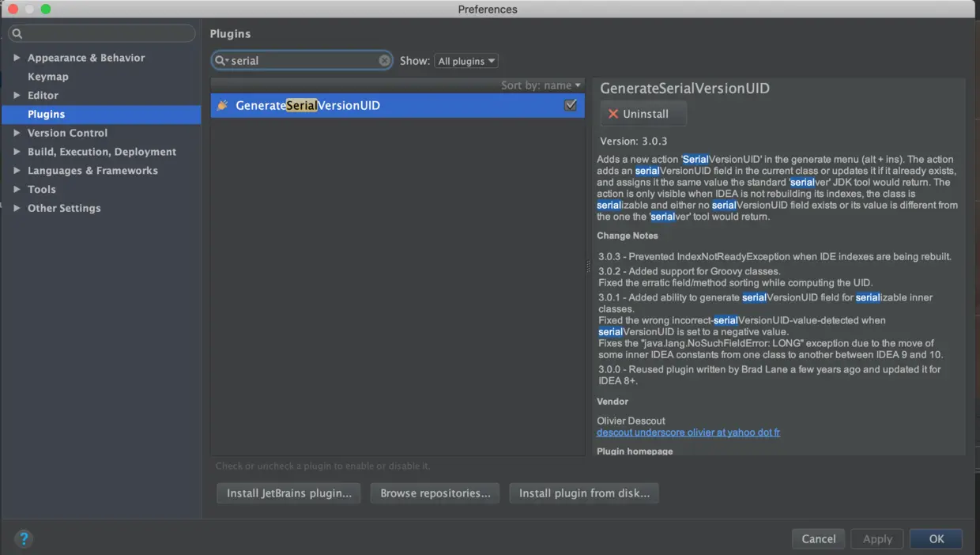
Task: Open plugin search history magnifier
Action: (x=221, y=61)
